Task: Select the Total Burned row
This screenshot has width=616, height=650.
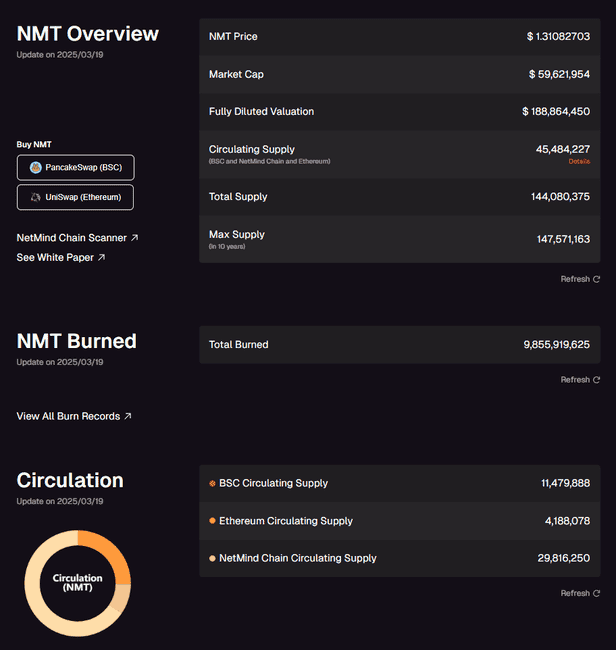Action: coord(400,344)
